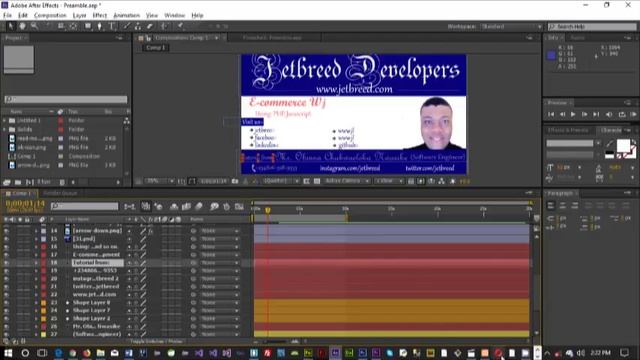The width and height of the screenshot is (640, 360).
Task: Toggle the Shy layers switch in timeline
Action: [174, 207]
